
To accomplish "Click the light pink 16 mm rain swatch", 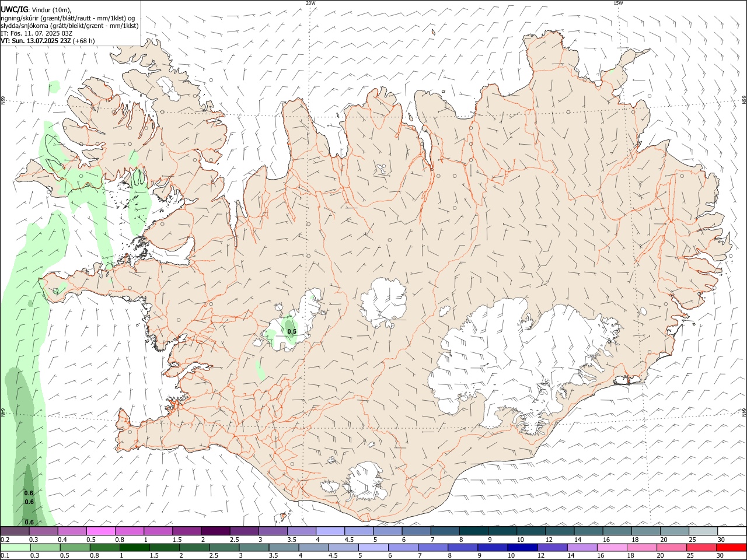I will [612, 548].
